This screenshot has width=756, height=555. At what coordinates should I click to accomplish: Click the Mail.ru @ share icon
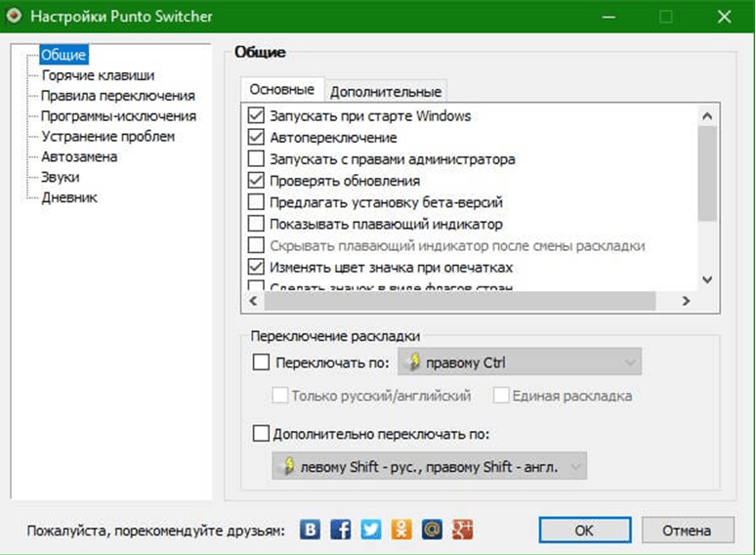pos(432,530)
